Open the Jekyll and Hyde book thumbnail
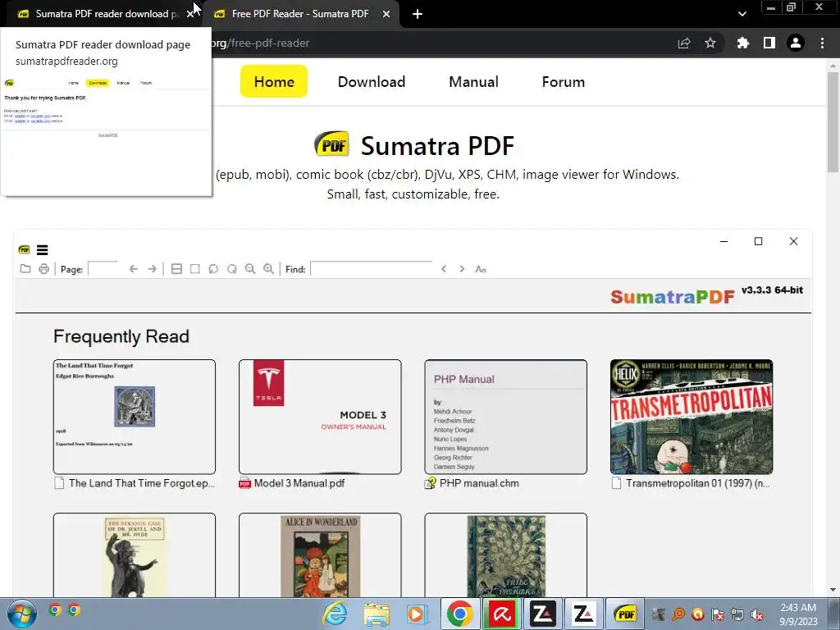The height and width of the screenshot is (630, 840). 135,555
